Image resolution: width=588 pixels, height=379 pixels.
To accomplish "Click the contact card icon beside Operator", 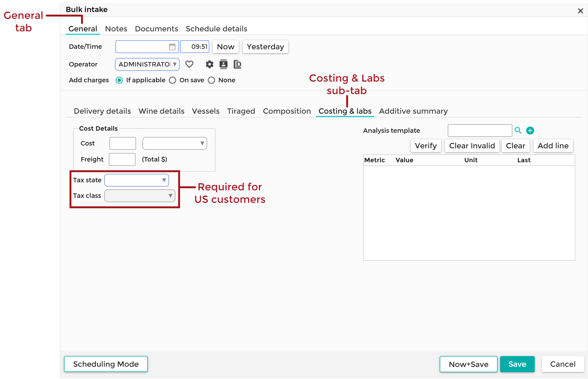I will tap(223, 64).
